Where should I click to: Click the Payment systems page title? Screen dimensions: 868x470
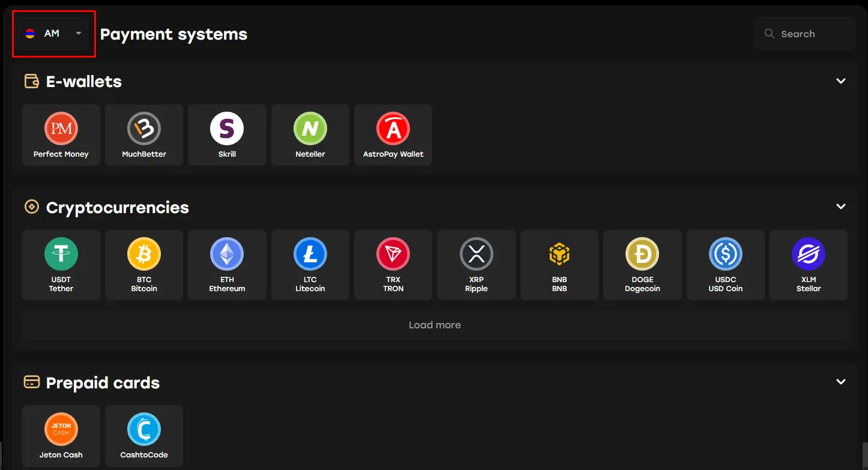[x=173, y=34]
